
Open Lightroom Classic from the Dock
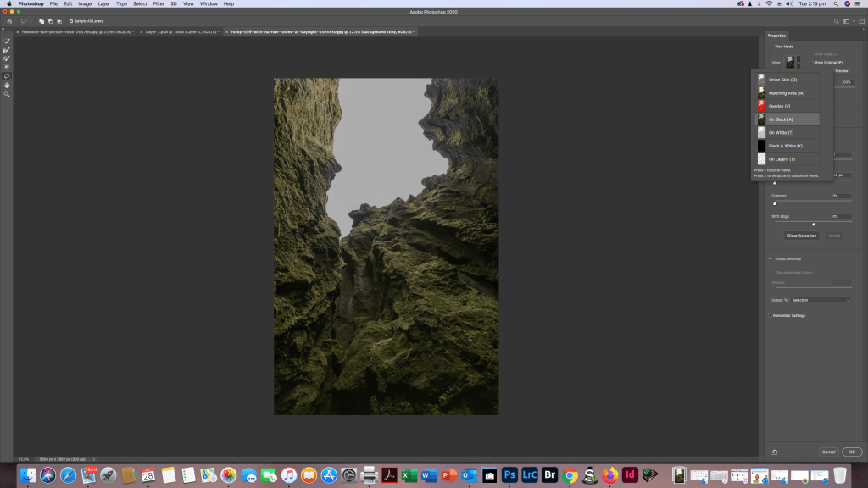[x=530, y=475]
